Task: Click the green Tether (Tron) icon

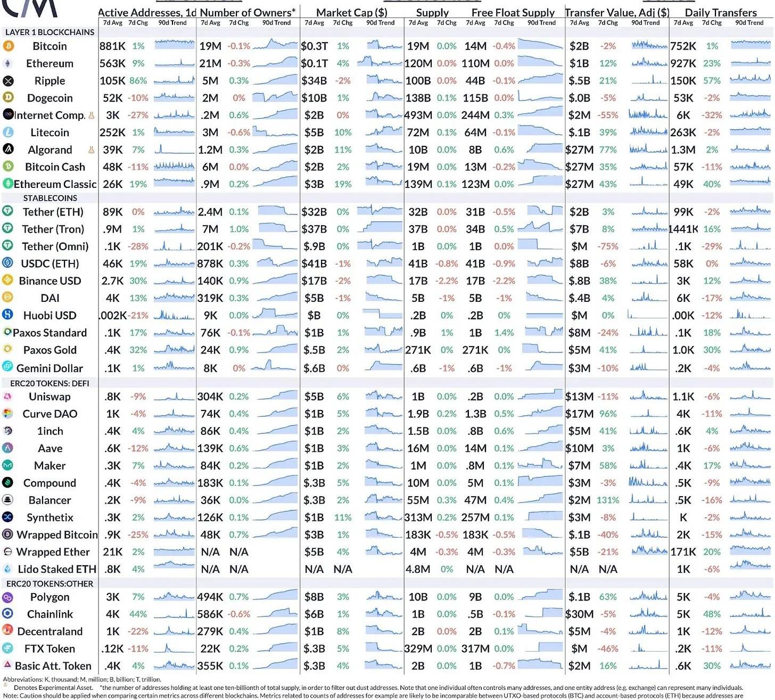Action: tap(8, 229)
